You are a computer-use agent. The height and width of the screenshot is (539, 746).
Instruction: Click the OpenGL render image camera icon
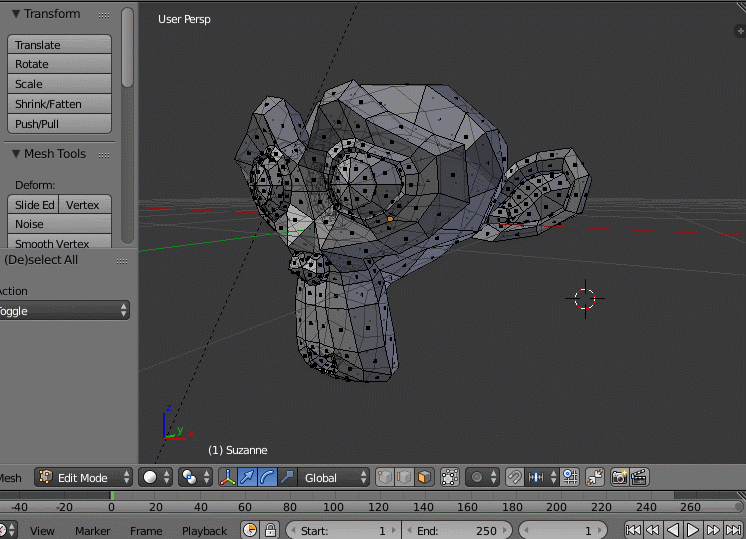619,477
